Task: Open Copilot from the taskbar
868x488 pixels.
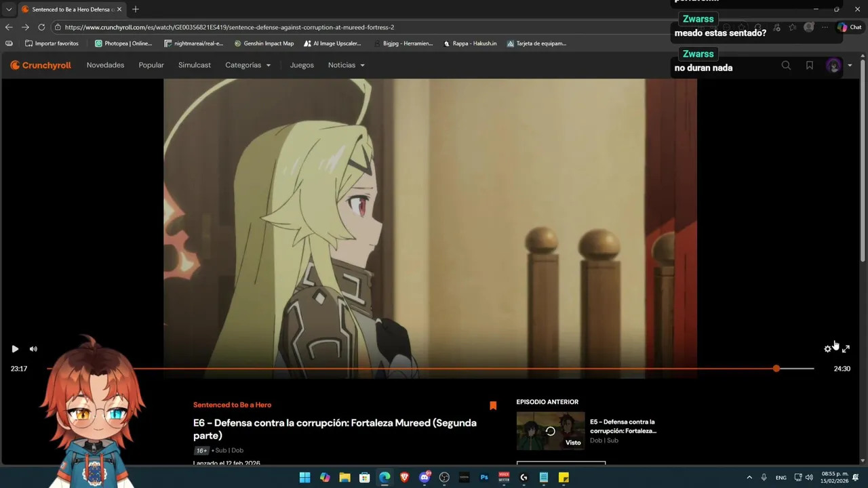Action: tap(325, 477)
